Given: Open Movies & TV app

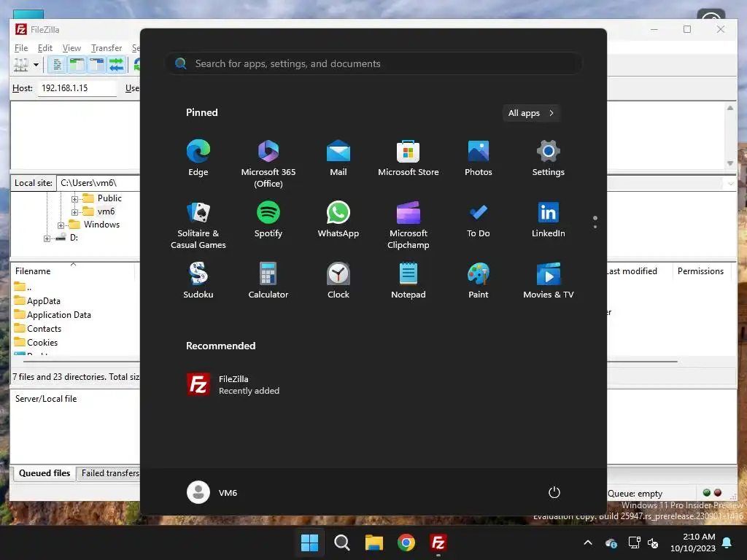Looking at the screenshot, I should point(549,281).
